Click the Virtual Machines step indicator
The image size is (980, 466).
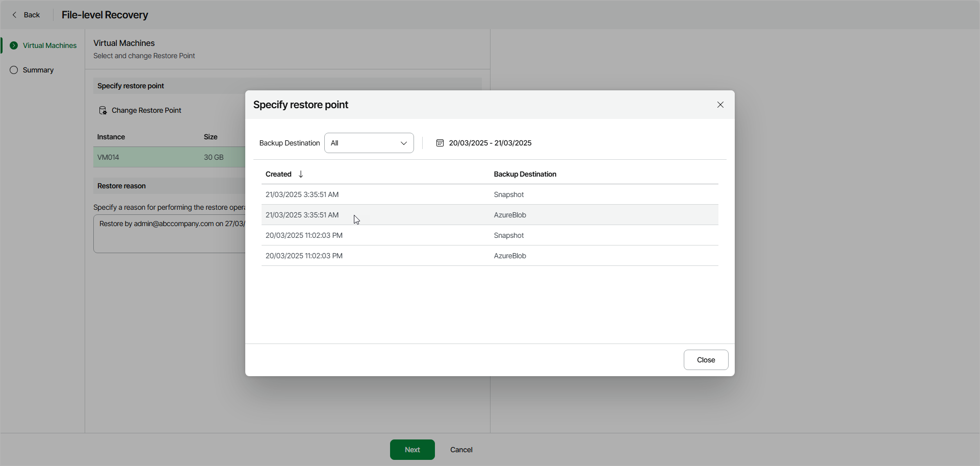[14, 45]
